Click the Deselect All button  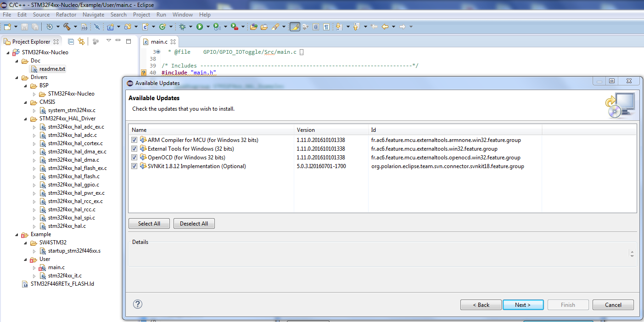(x=194, y=224)
